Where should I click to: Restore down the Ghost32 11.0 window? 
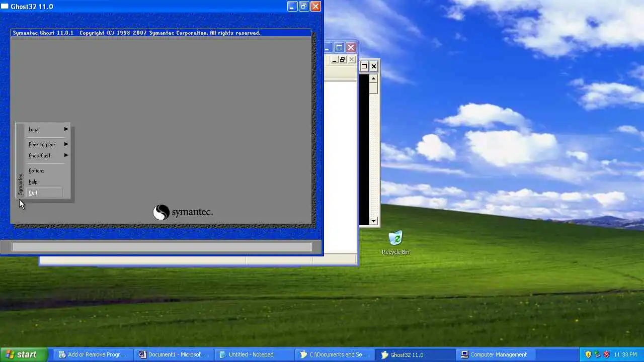pos(304,6)
